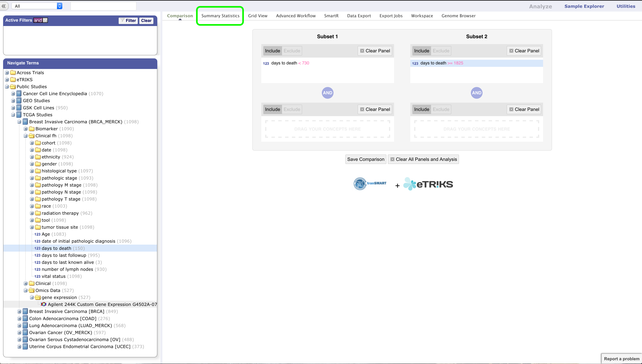Image resolution: width=642 pixels, height=364 pixels.
Task: Click the Save Comparison button
Action: click(366, 160)
